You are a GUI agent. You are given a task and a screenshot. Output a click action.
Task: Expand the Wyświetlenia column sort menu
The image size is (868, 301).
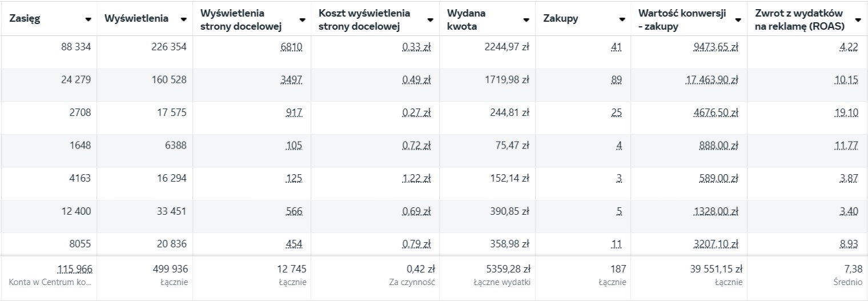click(x=183, y=19)
